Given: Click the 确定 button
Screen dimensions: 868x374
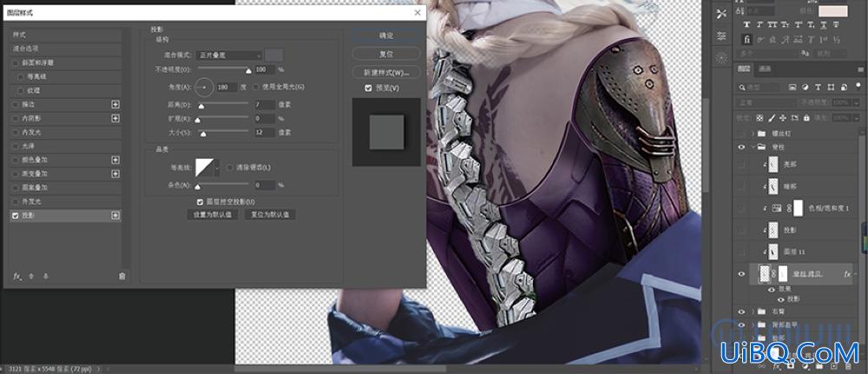Looking at the screenshot, I should tap(386, 36).
